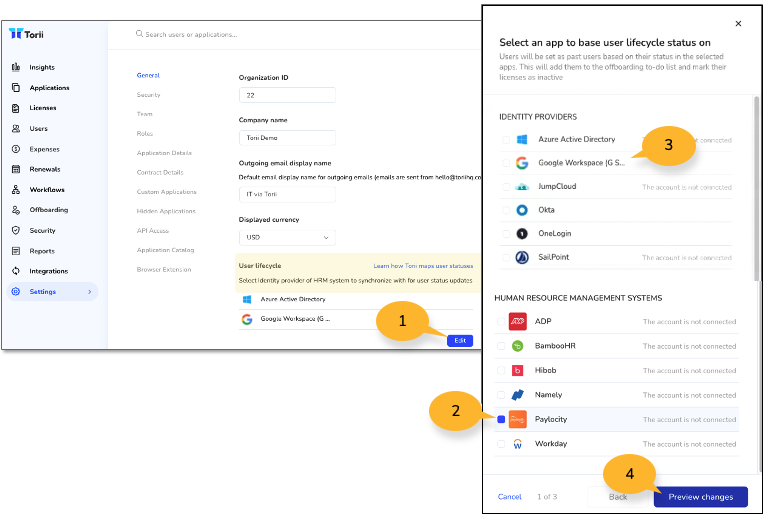Click the Applications sidebar icon
This screenshot has height=519, width=763.
[16, 88]
